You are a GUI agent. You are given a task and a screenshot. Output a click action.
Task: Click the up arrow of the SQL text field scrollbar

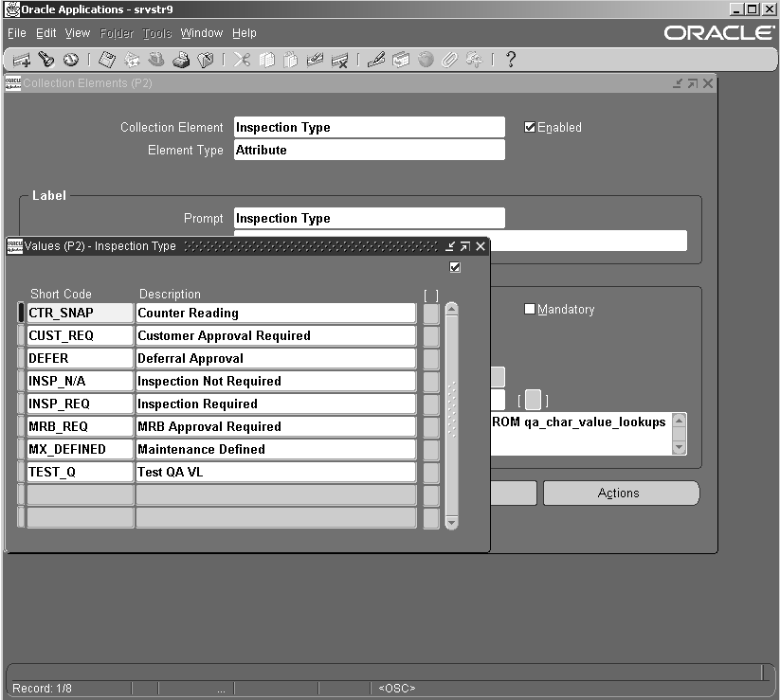679,421
